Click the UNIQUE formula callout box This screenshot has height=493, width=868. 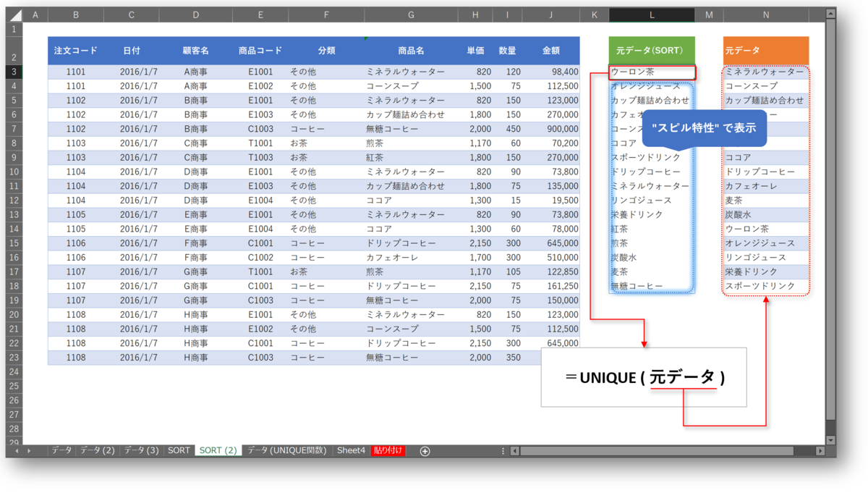pyautogui.click(x=644, y=376)
